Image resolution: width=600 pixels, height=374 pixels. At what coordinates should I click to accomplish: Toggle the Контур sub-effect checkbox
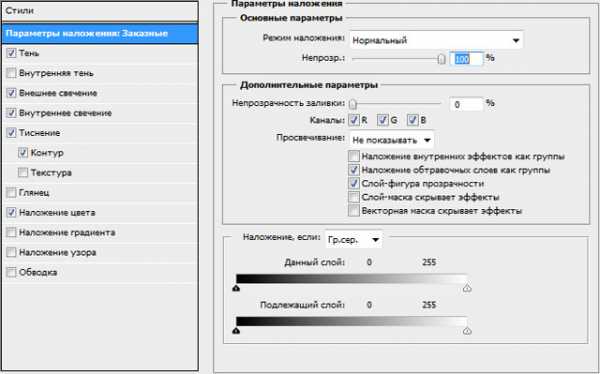(x=23, y=153)
